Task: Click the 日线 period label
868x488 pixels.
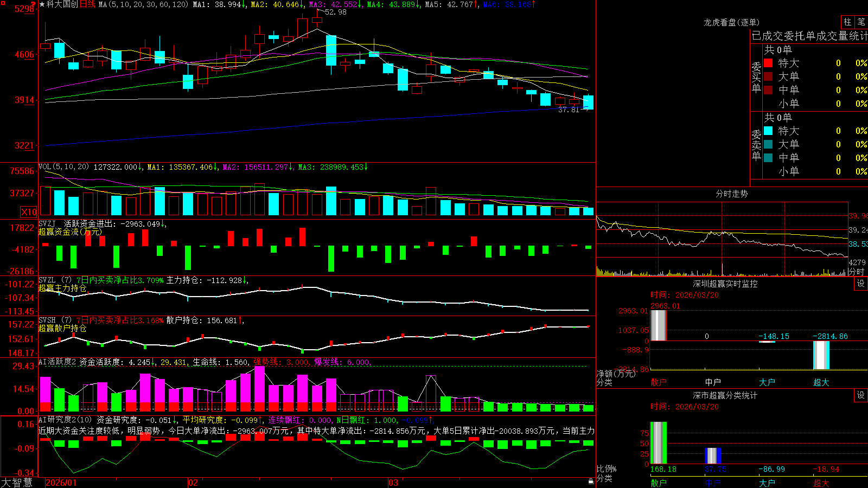Action: point(87,4)
